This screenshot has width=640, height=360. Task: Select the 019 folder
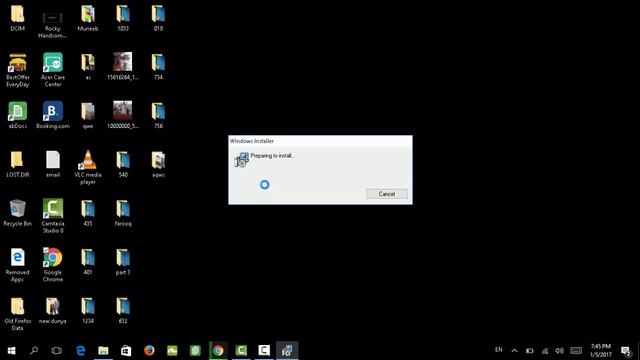[158, 18]
